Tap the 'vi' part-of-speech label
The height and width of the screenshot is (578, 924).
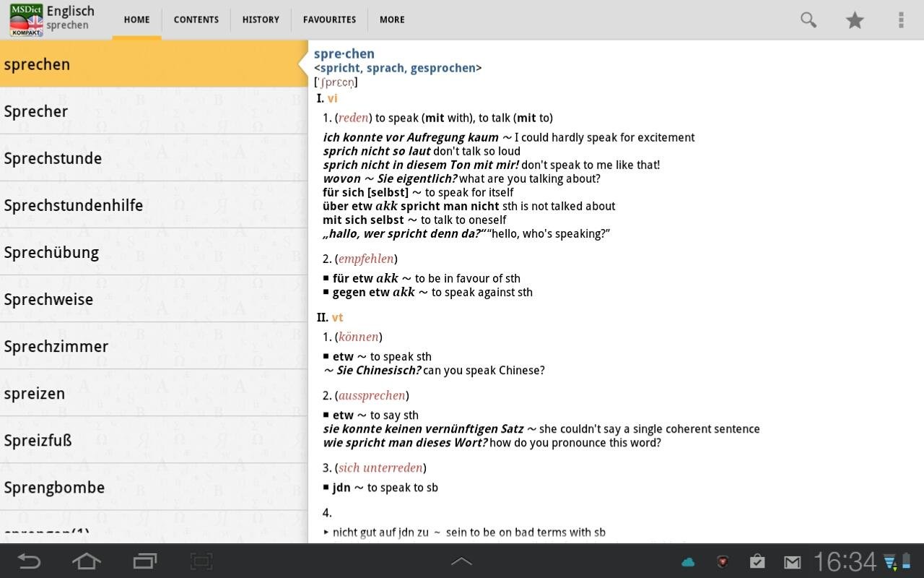pos(332,98)
